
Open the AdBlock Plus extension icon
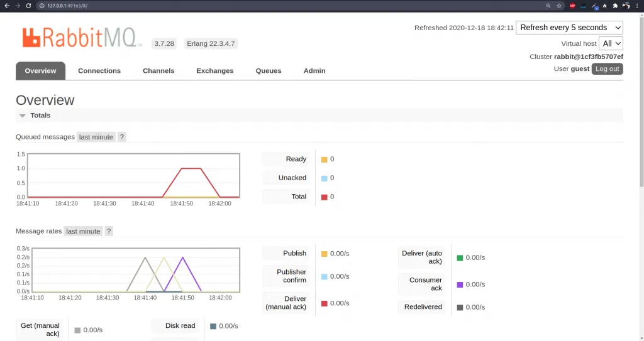[x=572, y=6]
